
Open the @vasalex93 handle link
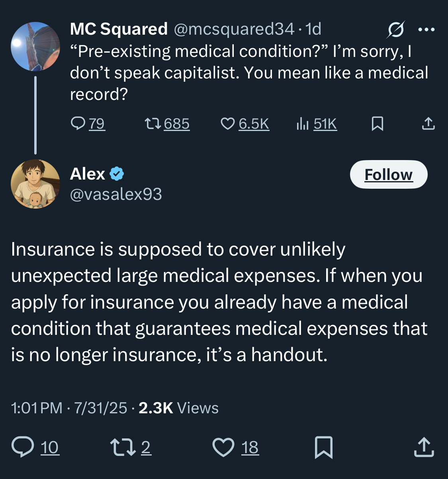pyautogui.click(x=116, y=194)
